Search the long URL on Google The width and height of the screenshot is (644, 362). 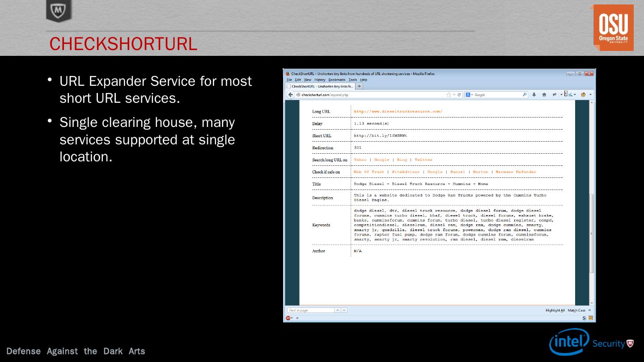click(x=382, y=160)
